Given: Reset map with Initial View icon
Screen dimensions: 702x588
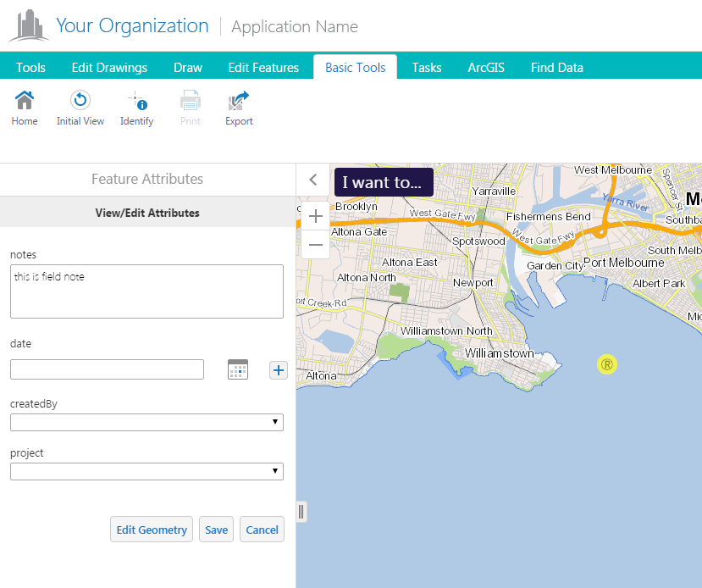Looking at the screenshot, I should pyautogui.click(x=80, y=100).
